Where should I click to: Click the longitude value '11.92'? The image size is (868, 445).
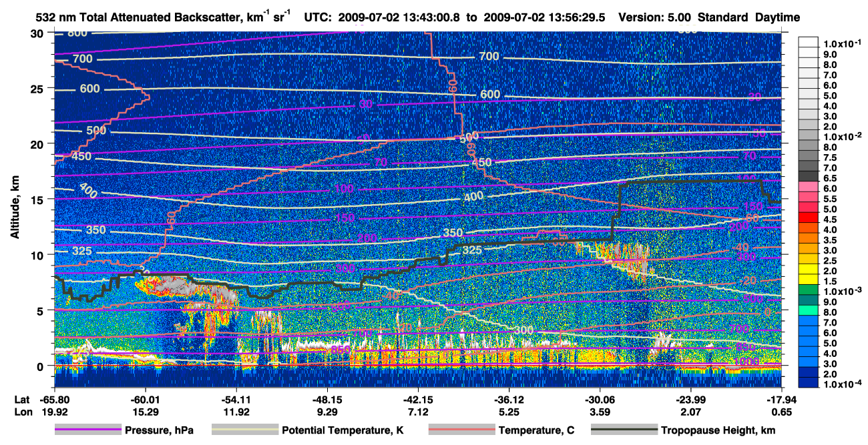[x=236, y=412]
